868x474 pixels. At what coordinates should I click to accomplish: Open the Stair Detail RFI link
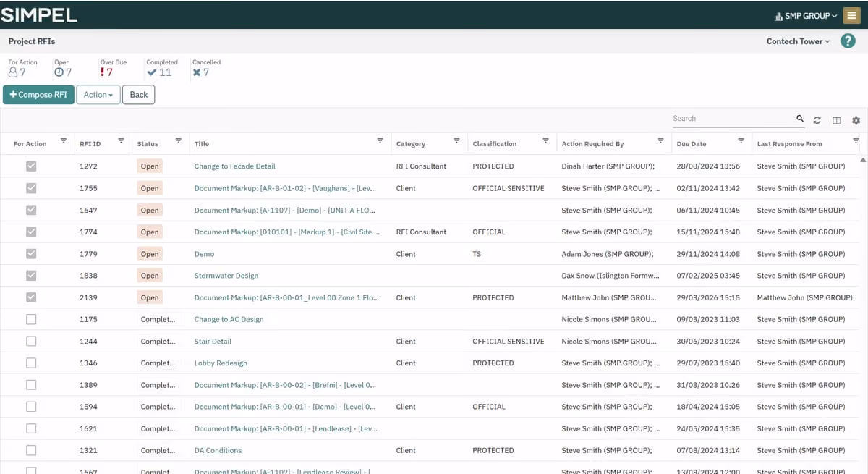click(213, 342)
